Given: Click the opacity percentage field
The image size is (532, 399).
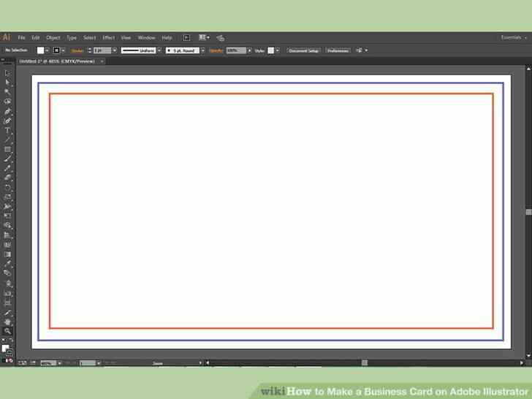Looking at the screenshot, I should [236, 50].
